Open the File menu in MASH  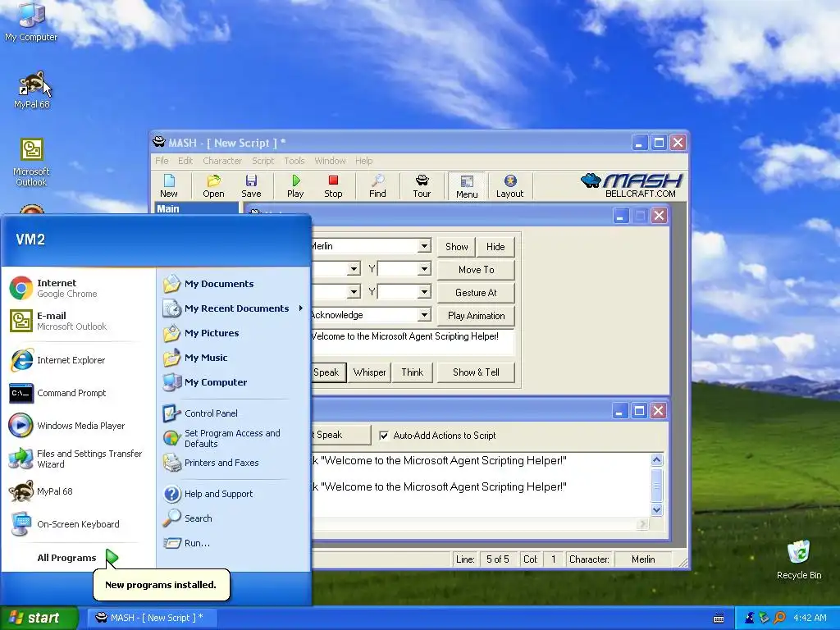(162, 161)
